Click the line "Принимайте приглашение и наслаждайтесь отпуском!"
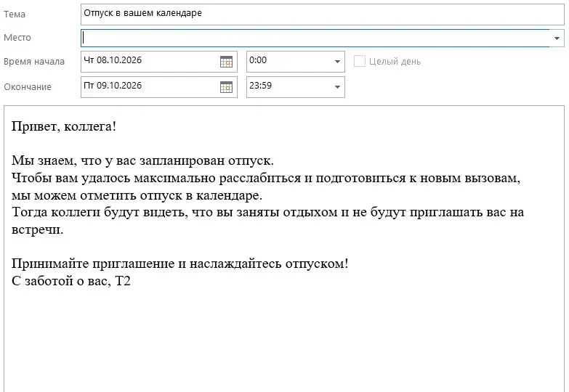 click(x=180, y=264)
